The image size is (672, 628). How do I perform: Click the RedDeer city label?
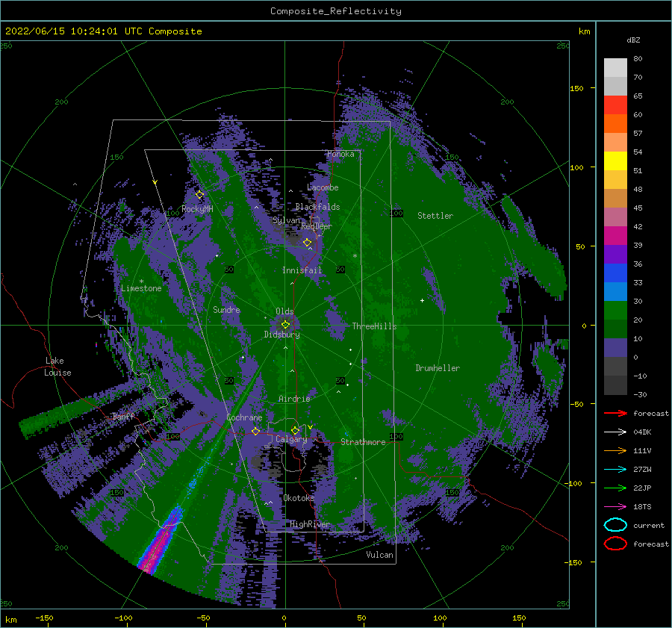(x=317, y=226)
